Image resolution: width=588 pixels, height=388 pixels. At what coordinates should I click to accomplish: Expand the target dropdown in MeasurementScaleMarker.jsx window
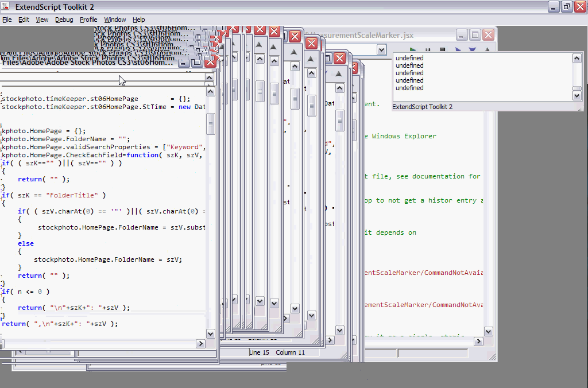pos(381,49)
